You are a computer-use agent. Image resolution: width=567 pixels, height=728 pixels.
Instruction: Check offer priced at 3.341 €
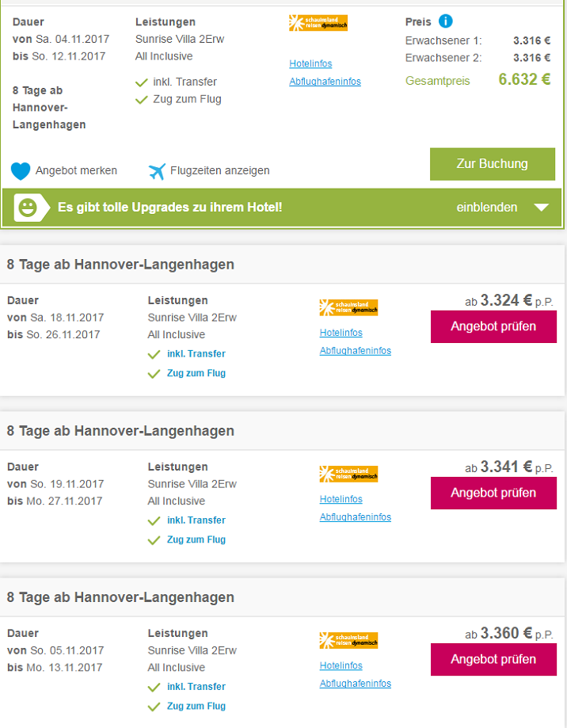tap(493, 493)
